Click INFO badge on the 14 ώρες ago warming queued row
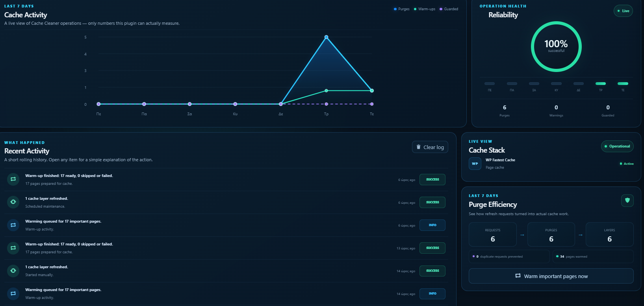Screen dimensions: 644x306 [432, 293]
